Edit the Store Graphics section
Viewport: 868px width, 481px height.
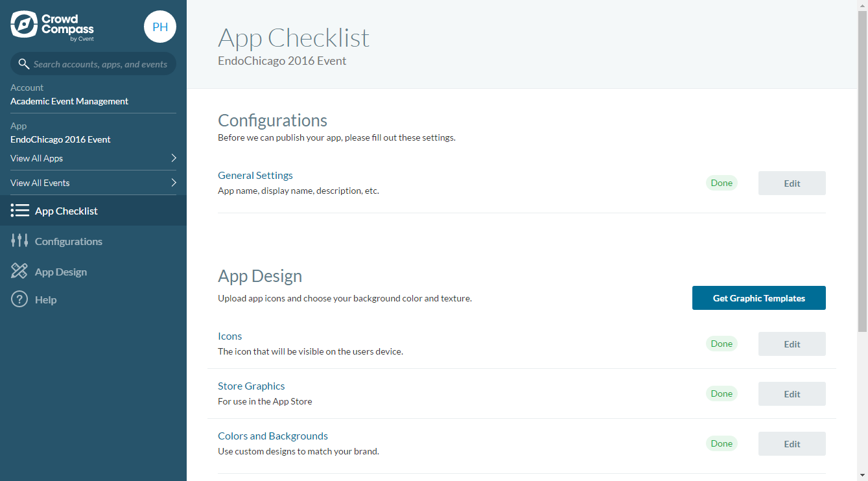792,394
